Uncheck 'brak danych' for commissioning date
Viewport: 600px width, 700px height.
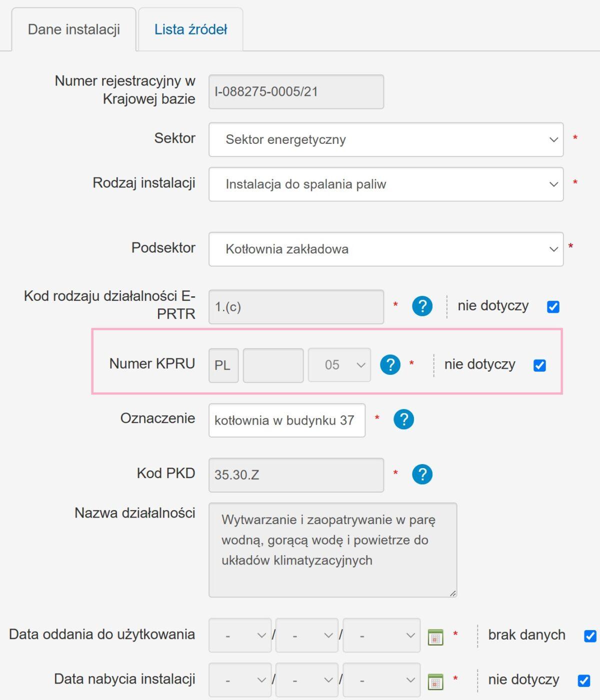590,636
